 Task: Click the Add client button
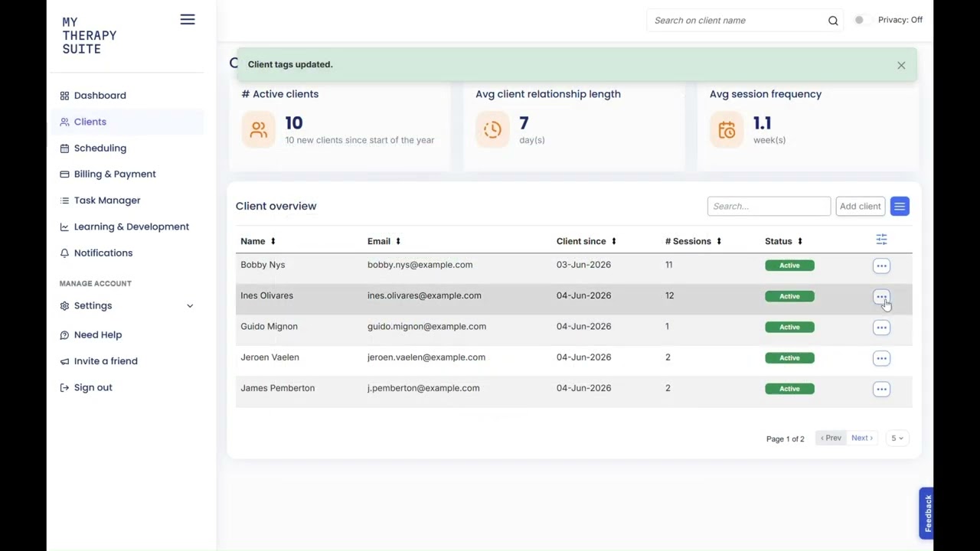click(x=861, y=206)
